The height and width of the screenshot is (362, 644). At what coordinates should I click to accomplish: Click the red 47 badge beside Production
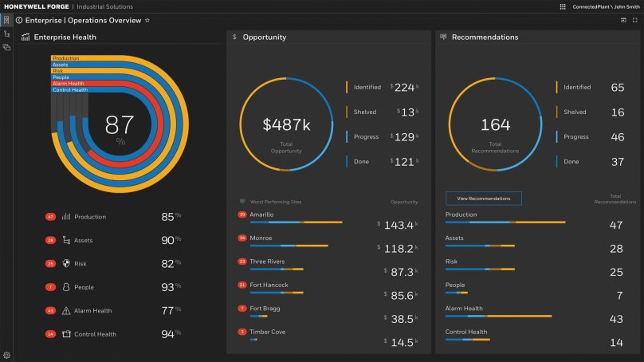(x=50, y=217)
